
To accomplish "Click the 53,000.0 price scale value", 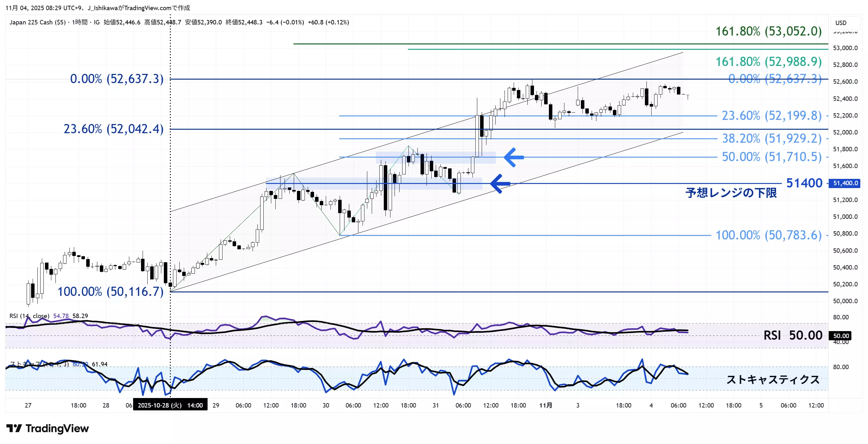I will point(845,48).
